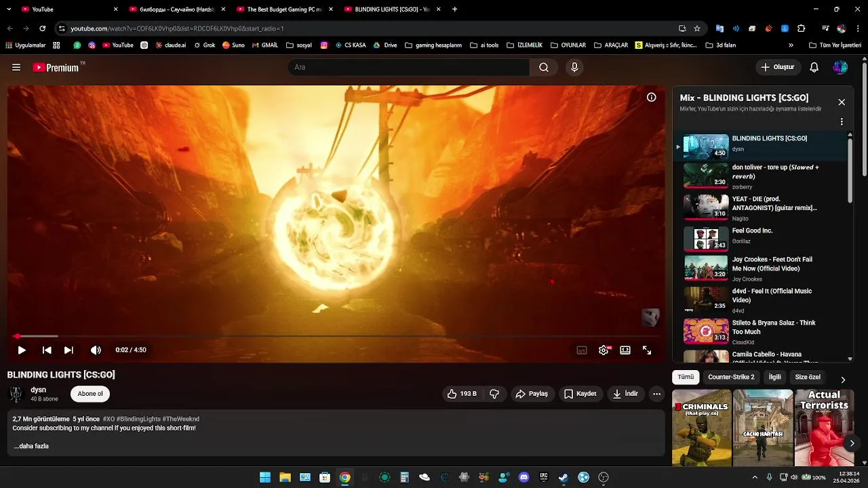Open Steam from the taskbar
This screenshot has height=488, width=868.
564,477
